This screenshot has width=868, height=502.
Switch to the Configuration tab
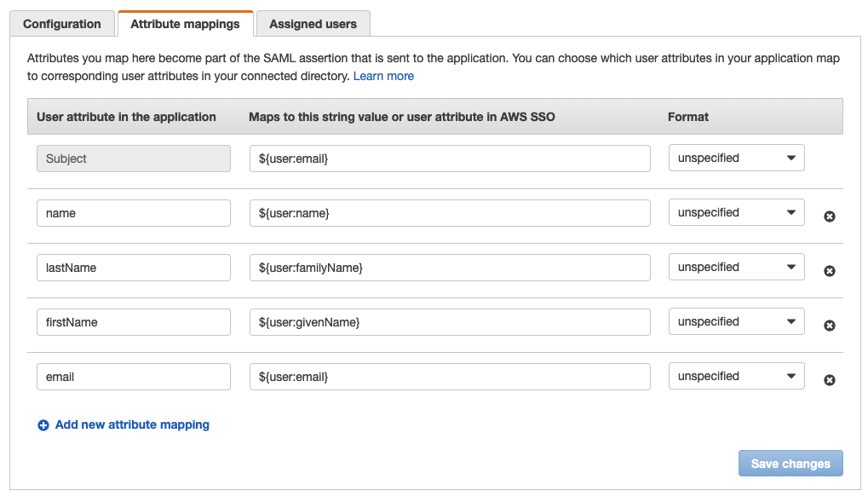click(x=62, y=24)
